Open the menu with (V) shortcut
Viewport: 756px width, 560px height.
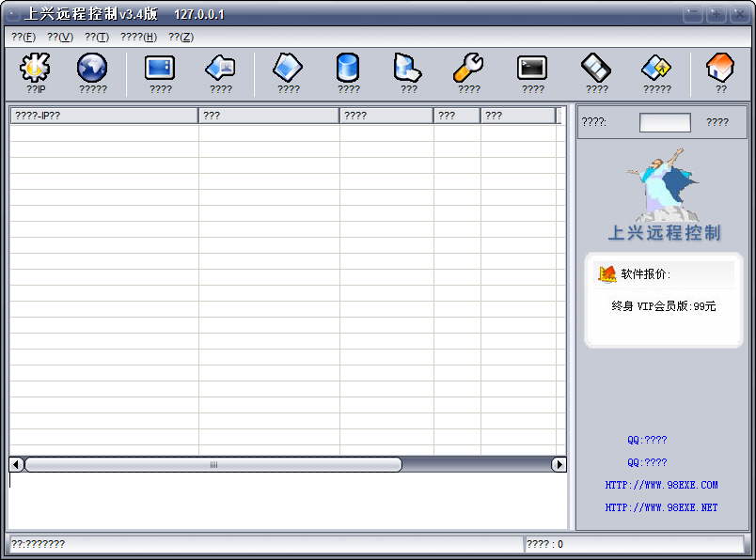(x=60, y=37)
